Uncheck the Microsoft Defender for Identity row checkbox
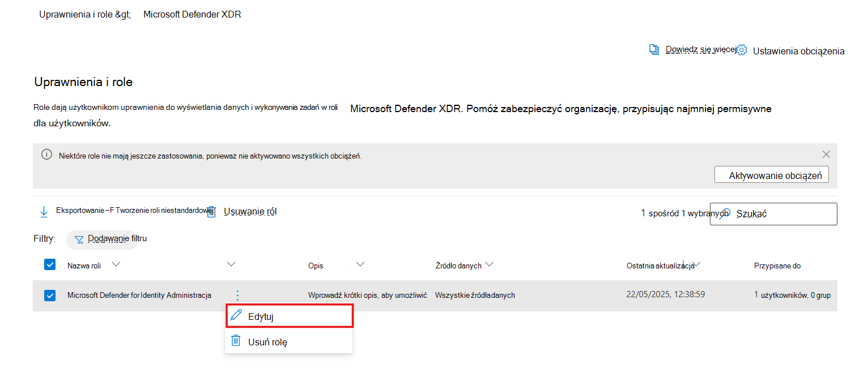The height and width of the screenshot is (385, 868). pyautogui.click(x=50, y=295)
